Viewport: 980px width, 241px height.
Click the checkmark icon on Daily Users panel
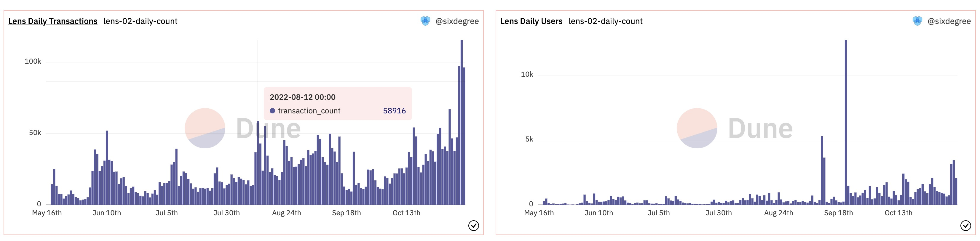(x=965, y=226)
